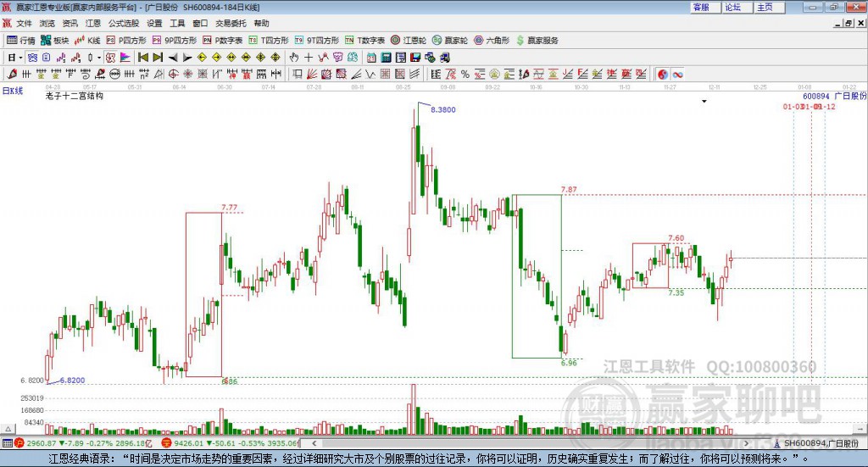Open the 行情 market quotes view

(x=21, y=41)
